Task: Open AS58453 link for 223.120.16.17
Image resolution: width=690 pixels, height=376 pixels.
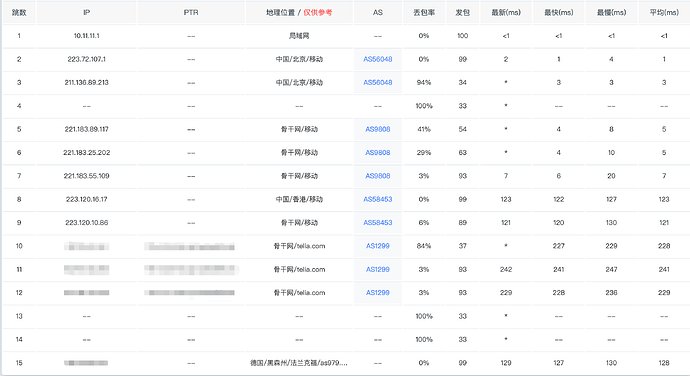Action: click(x=378, y=199)
